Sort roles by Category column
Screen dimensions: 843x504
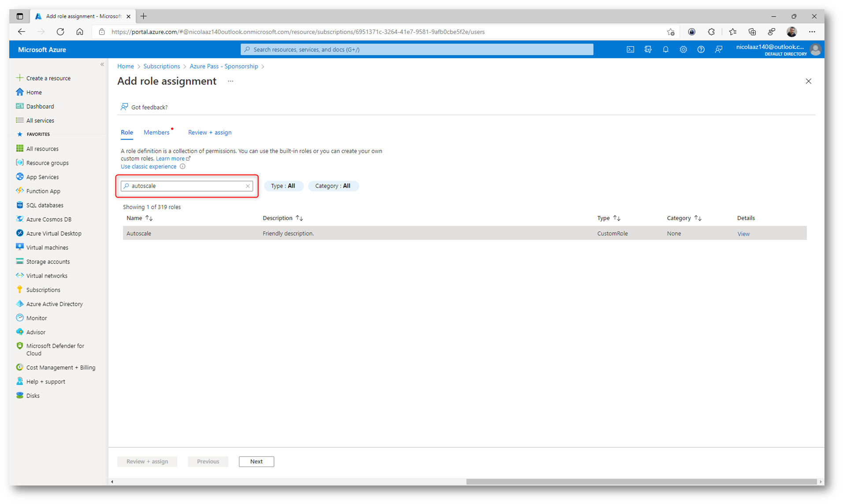click(x=684, y=218)
